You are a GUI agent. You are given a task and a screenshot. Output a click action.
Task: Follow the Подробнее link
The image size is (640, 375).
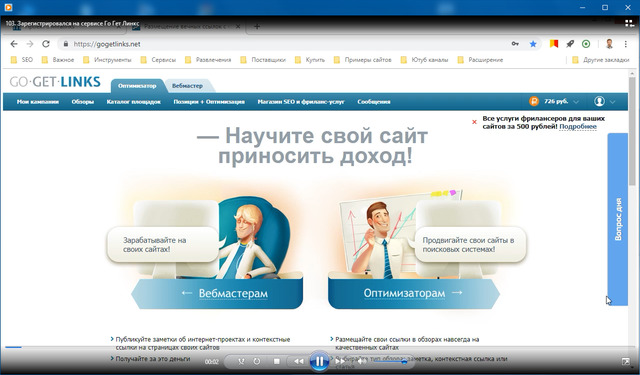[x=578, y=126]
